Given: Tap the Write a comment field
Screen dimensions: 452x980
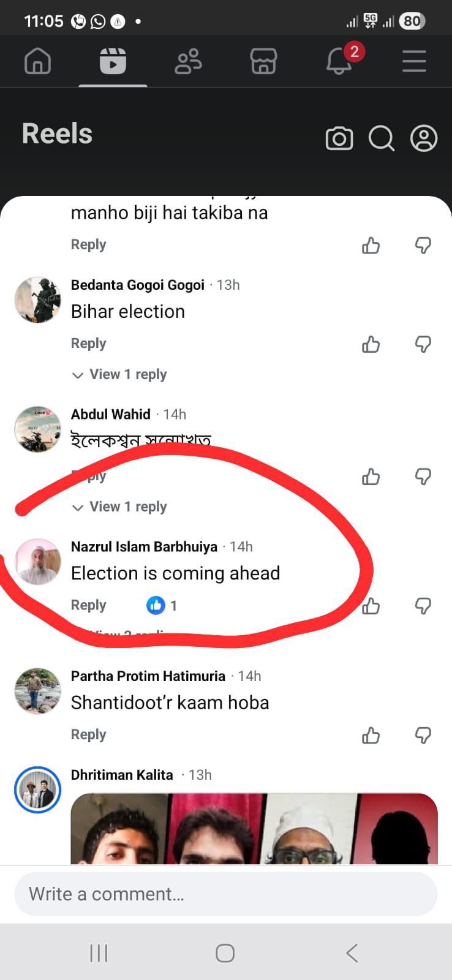Looking at the screenshot, I should click(225, 894).
